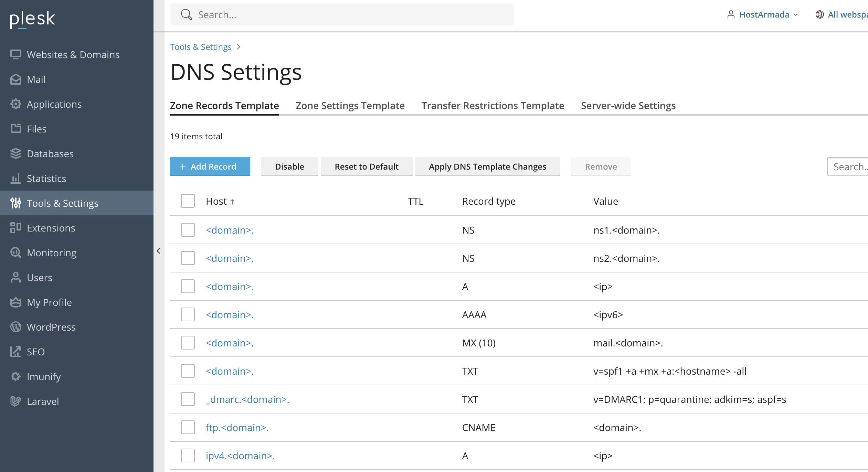Select the AAAA <ipv6> record checkbox
Image resolution: width=868 pixels, height=472 pixels.
188,314
